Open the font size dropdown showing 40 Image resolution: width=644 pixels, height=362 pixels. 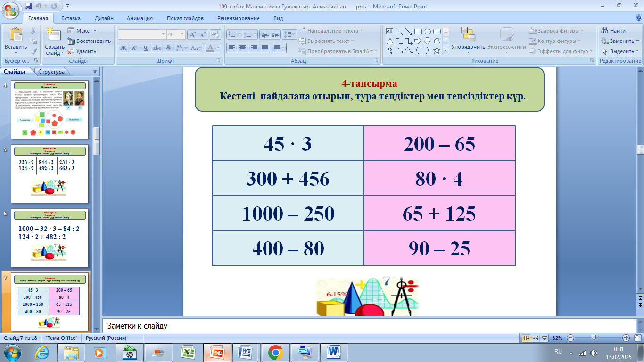tap(183, 34)
